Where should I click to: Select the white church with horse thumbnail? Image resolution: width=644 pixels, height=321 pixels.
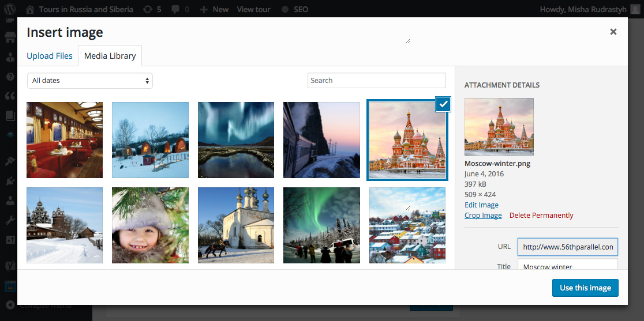pyautogui.click(x=236, y=225)
